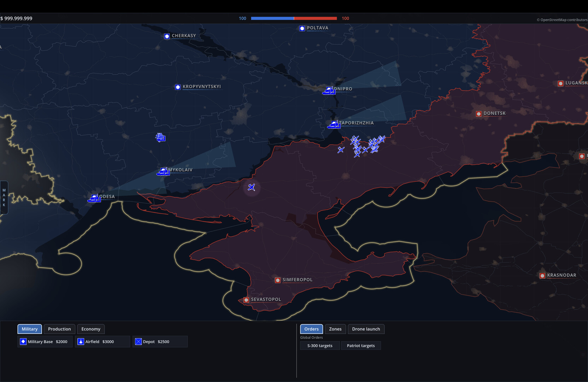Click the ZAPORIZHZHIA city label

[356, 123]
